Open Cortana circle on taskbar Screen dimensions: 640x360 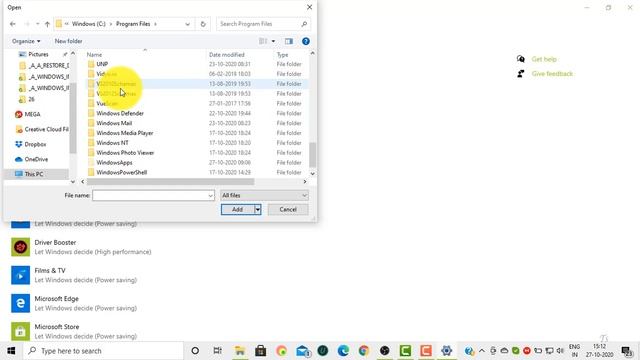195,351
